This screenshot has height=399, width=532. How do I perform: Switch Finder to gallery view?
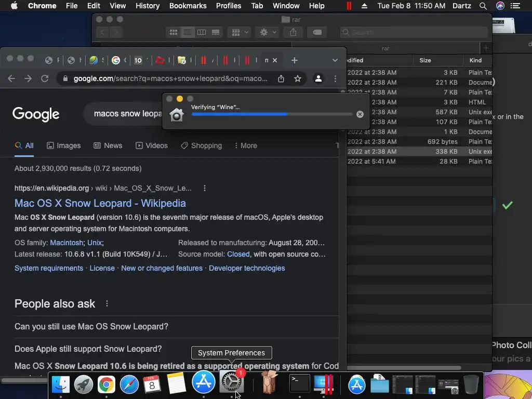(216, 32)
